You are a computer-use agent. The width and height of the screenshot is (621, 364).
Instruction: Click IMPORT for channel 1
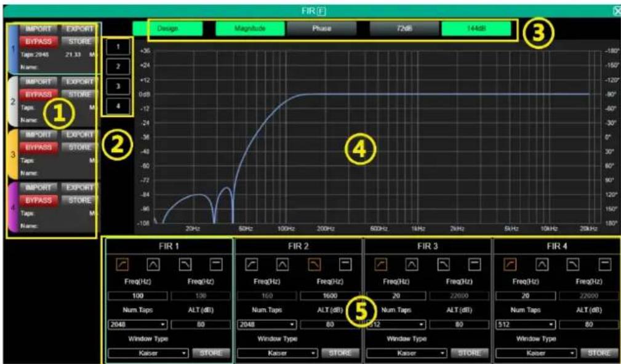[38, 29]
